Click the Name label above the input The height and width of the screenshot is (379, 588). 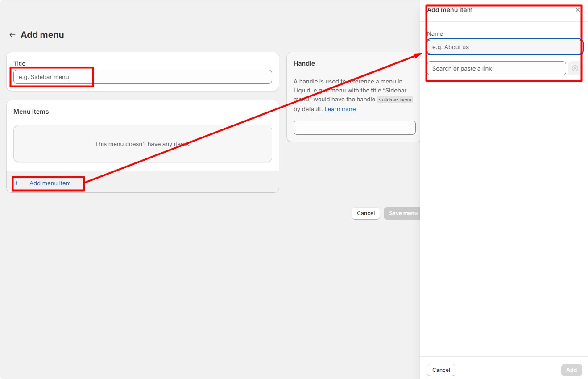(435, 33)
